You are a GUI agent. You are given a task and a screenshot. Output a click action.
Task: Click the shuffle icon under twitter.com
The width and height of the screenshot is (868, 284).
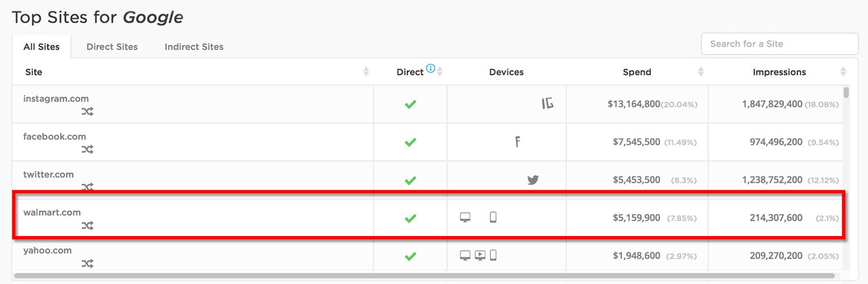(87, 187)
